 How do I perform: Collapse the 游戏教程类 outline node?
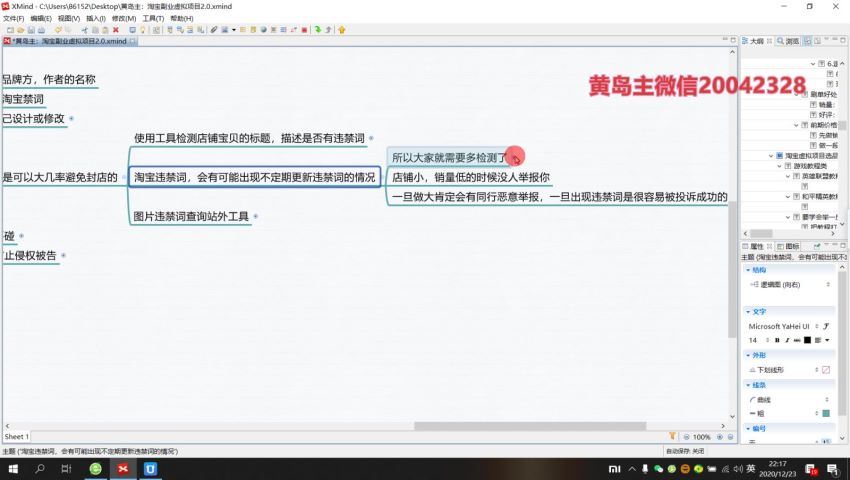779,166
